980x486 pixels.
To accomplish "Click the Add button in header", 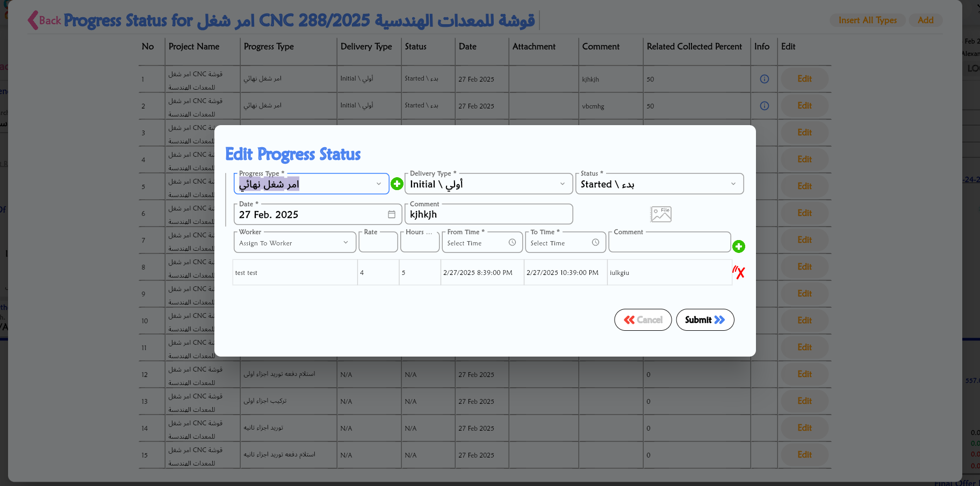I will coord(925,20).
